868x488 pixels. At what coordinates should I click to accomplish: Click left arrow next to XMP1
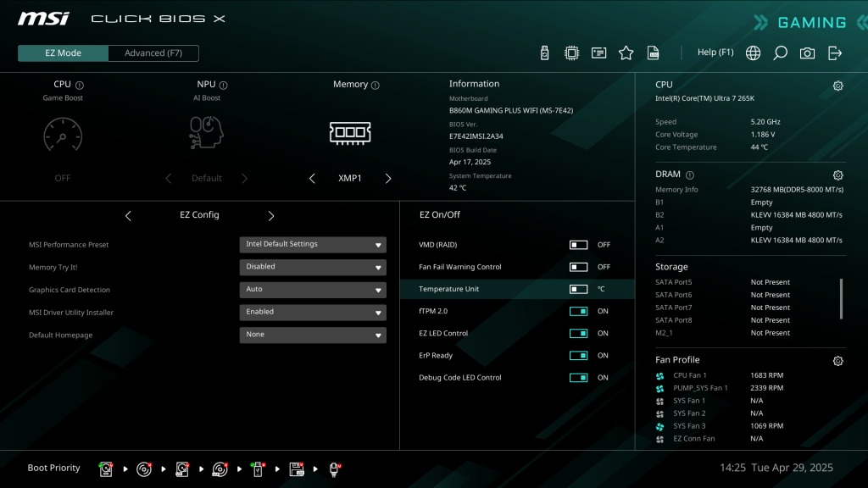coord(312,178)
